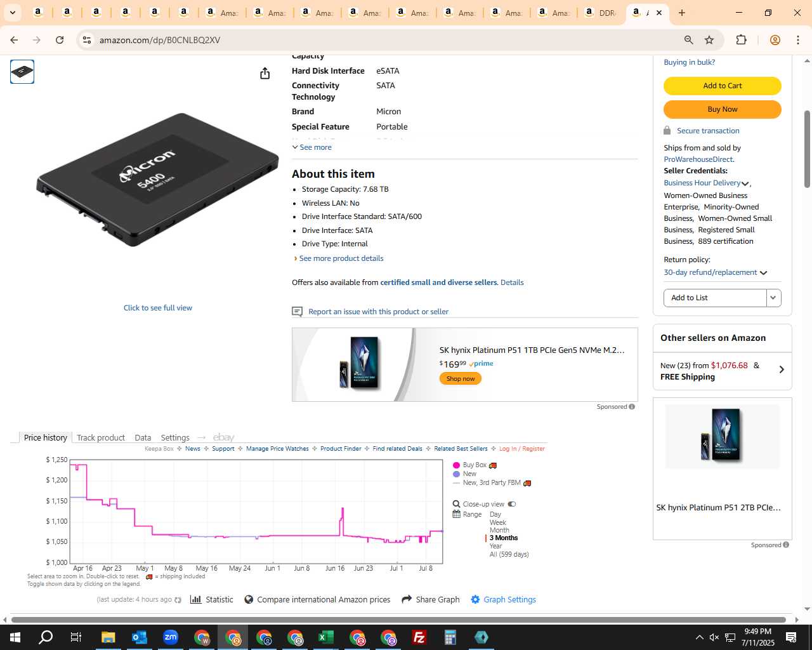The image size is (812, 650).
Task: Click Shop now on the hynix ad
Action: [461, 378]
